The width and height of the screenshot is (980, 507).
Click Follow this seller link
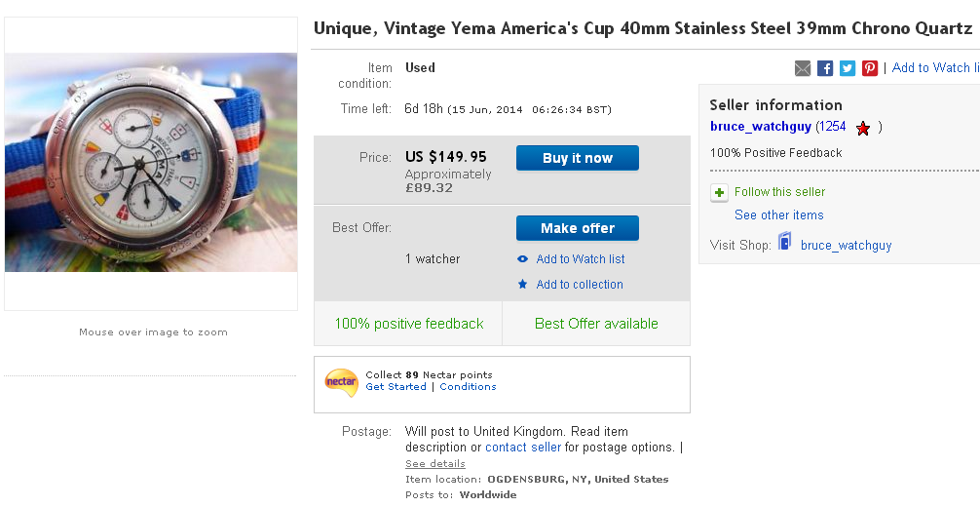[779, 192]
